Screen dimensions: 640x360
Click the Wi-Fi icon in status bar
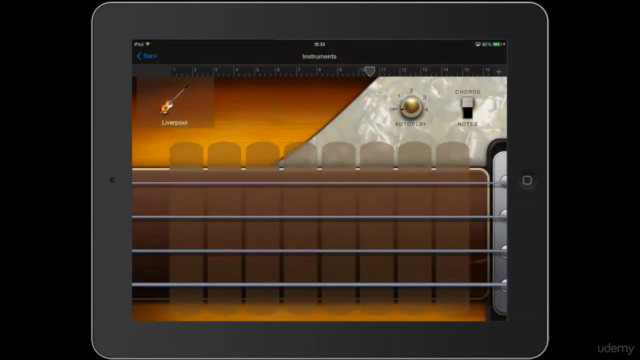pos(148,44)
